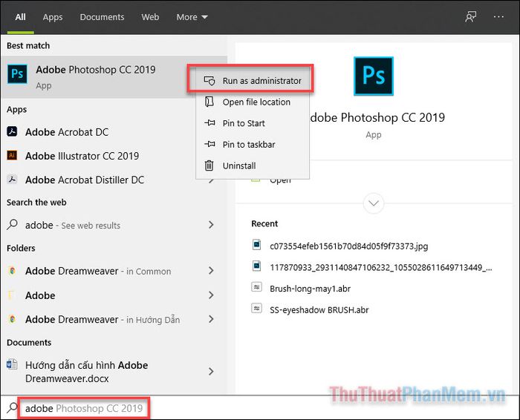Click the Chrome icon of Dreamweaver in Common
Screen dimensions: 520x420
(x=13, y=271)
